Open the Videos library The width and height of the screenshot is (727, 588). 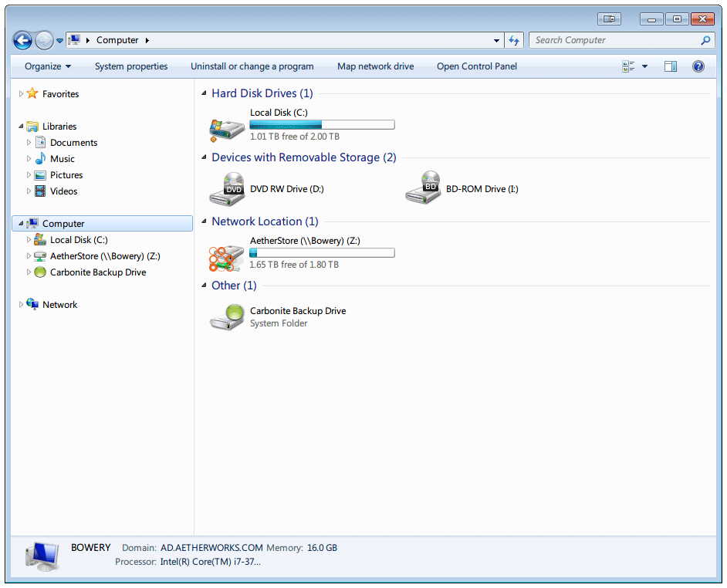pos(63,191)
